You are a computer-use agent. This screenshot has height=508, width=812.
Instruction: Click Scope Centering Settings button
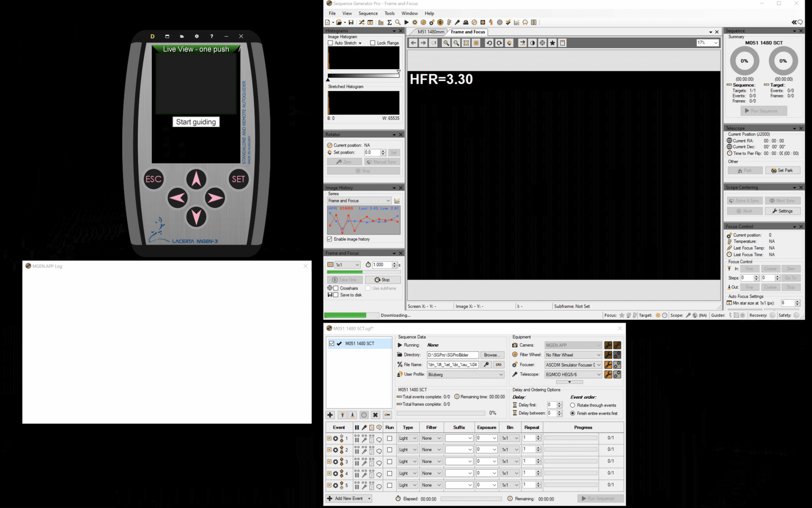click(782, 211)
